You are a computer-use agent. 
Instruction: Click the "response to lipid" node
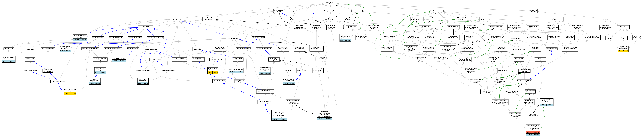[623, 38]
